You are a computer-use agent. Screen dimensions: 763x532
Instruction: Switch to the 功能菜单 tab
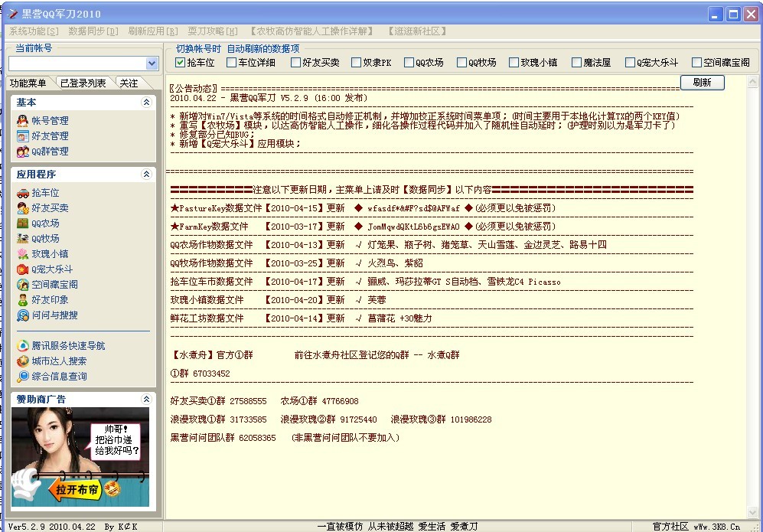coord(29,83)
